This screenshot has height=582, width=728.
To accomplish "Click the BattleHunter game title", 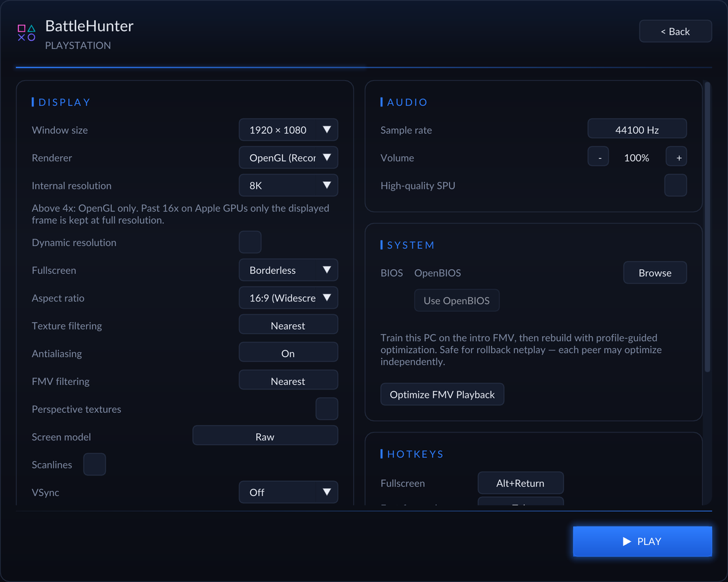I will pos(89,26).
